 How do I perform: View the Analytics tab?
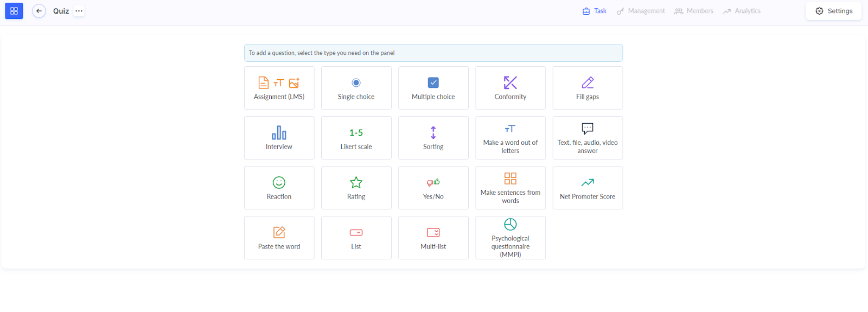(742, 11)
